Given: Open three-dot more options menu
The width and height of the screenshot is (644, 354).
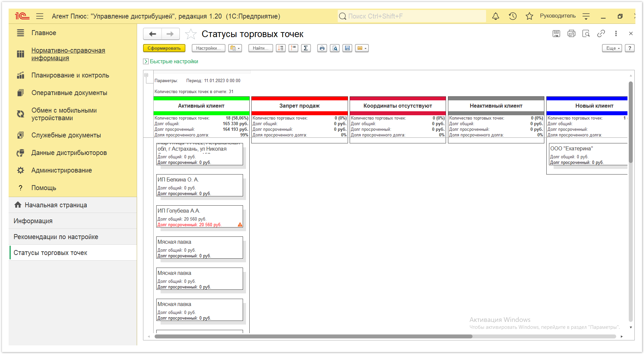Looking at the screenshot, I should pyautogui.click(x=616, y=33).
